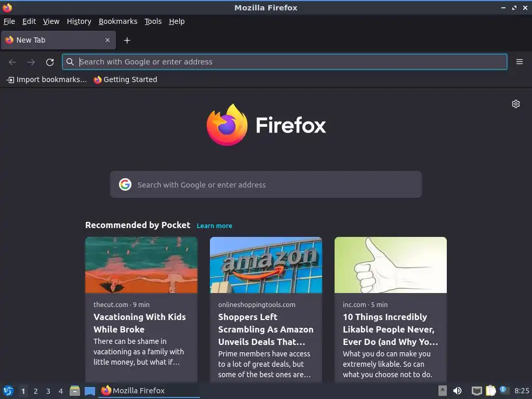Click the show desktop taskbar icon

pos(89,391)
